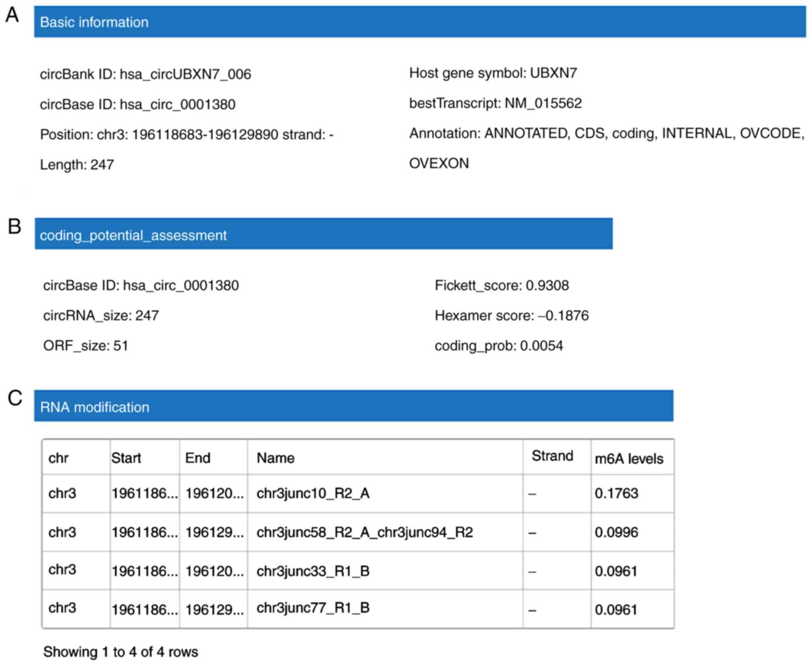Click the RNA modification section header

(94, 407)
